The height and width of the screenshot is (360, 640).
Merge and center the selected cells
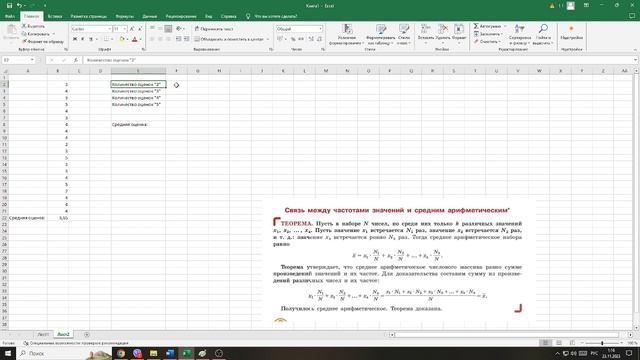pyautogui.click(x=229, y=39)
